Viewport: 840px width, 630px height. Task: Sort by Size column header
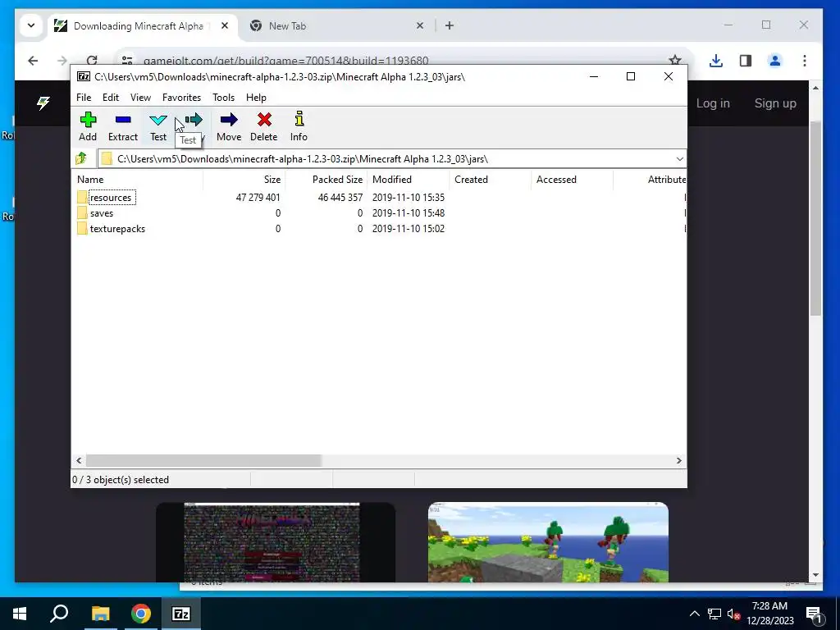pos(244,180)
